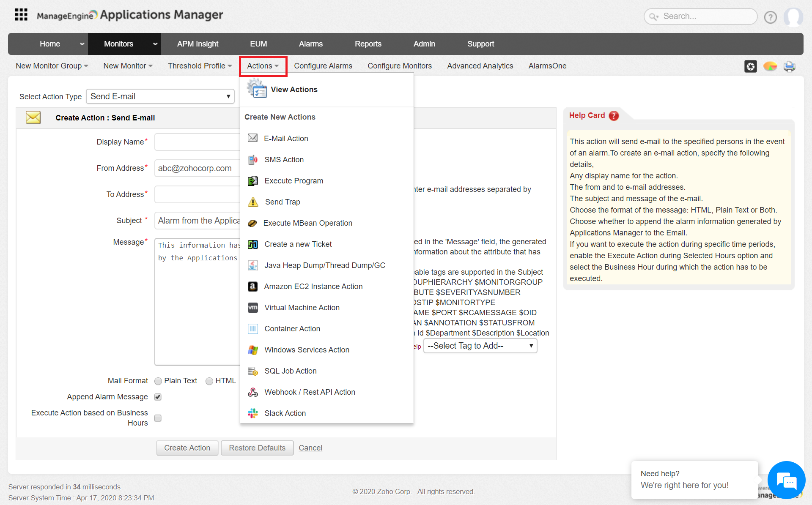This screenshot has height=505, width=812.
Task: Select Plain Text mail format
Action: pos(158,381)
